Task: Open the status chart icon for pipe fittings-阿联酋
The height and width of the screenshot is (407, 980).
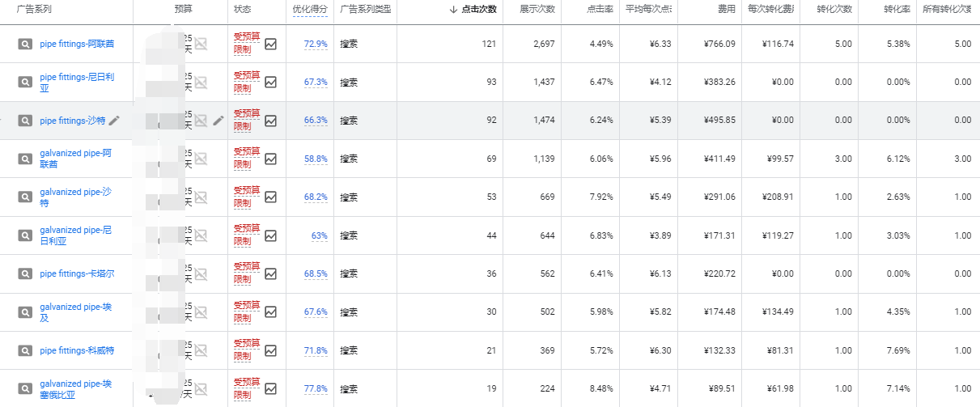Action: (x=270, y=45)
